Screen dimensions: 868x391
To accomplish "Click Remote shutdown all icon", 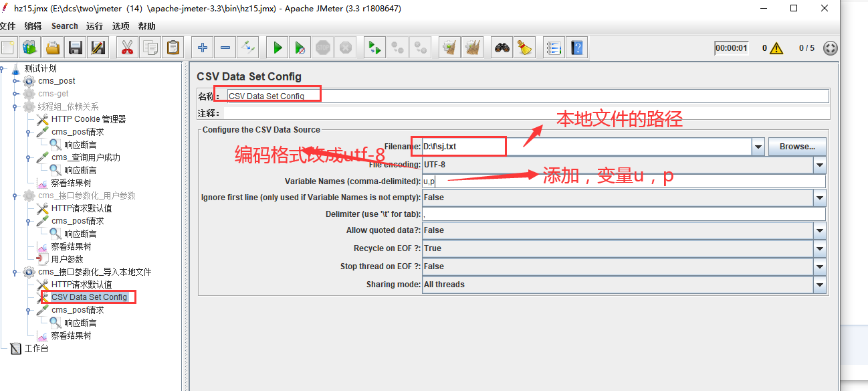I will coord(421,48).
